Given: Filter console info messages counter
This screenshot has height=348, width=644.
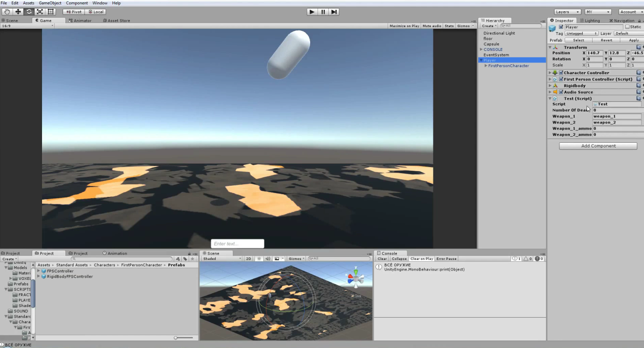Looking at the screenshot, I should (x=517, y=258).
